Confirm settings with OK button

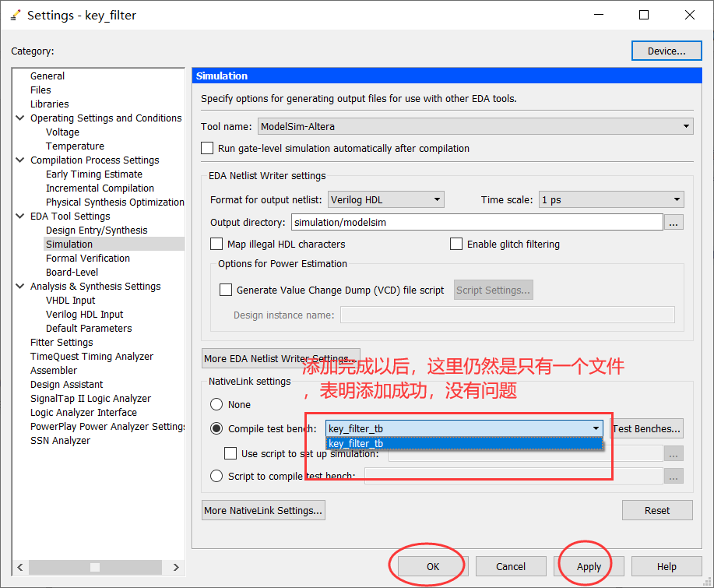click(x=433, y=567)
